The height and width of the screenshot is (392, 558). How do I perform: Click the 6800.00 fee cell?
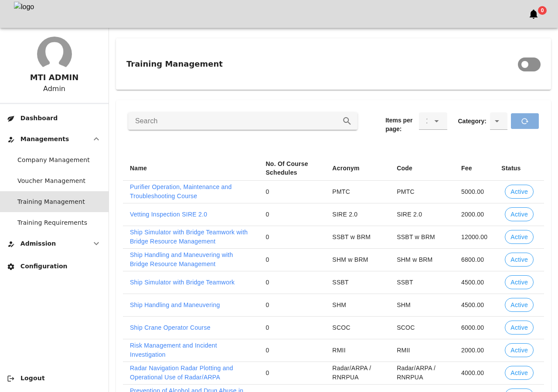pos(473,260)
